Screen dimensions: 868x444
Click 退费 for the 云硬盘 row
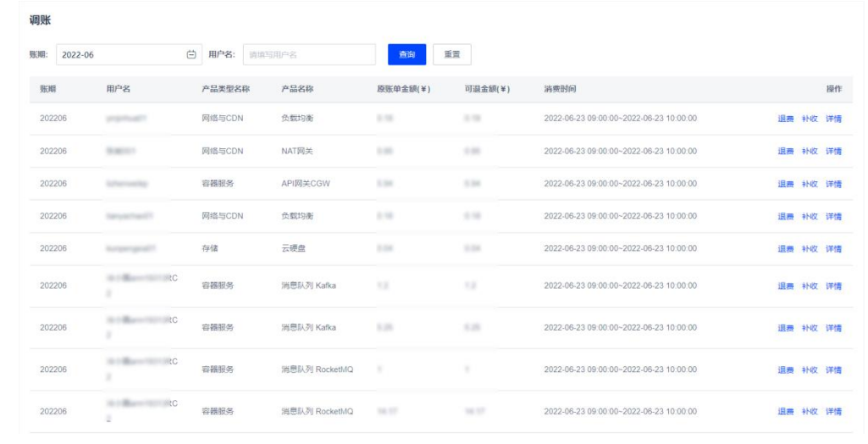pyautogui.click(x=786, y=248)
